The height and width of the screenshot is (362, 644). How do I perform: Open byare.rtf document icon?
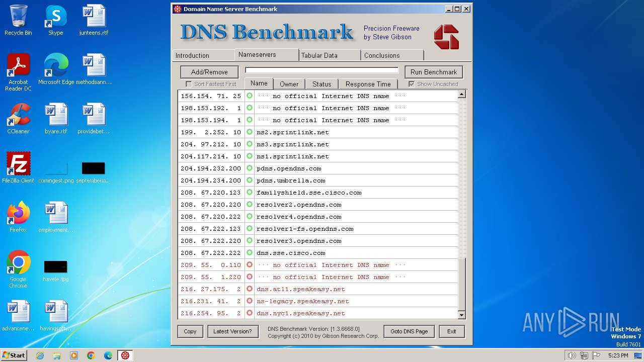click(56, 119)
